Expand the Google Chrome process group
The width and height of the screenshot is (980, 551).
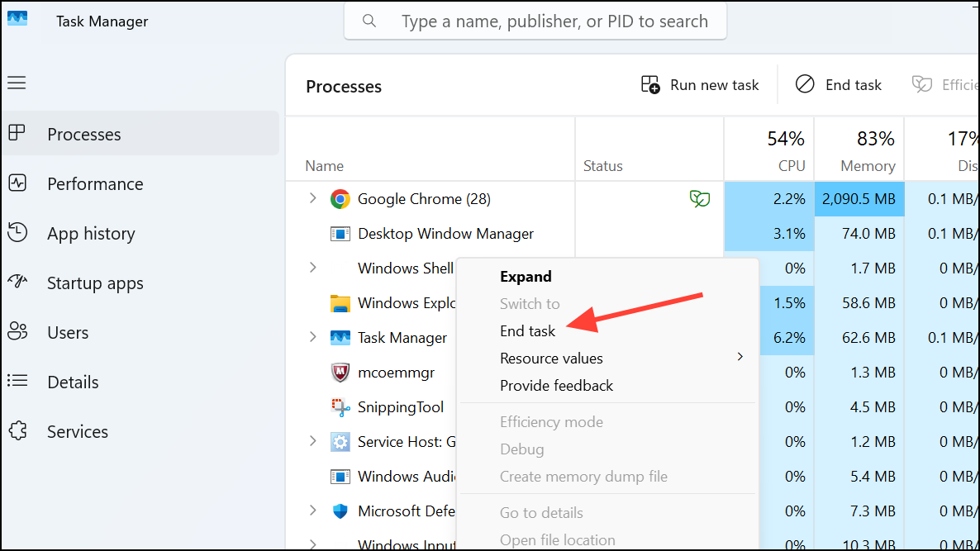[x=312, y=198]
